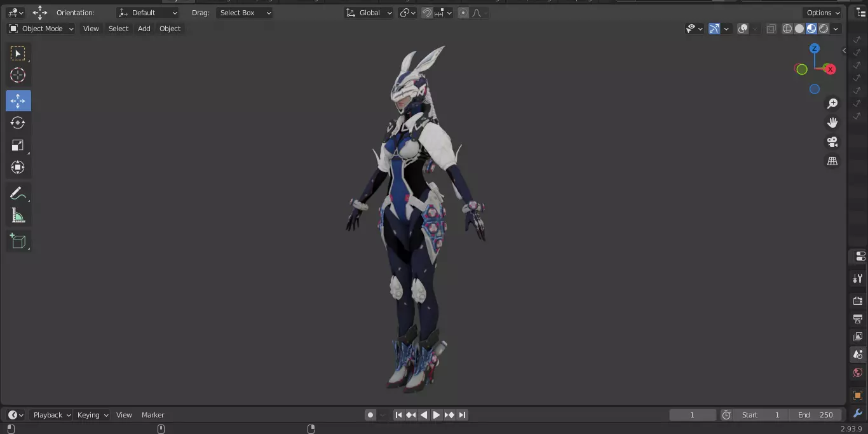Toggle snapping magnet
This screenshot has height=434, width=868.
[428, 13]
